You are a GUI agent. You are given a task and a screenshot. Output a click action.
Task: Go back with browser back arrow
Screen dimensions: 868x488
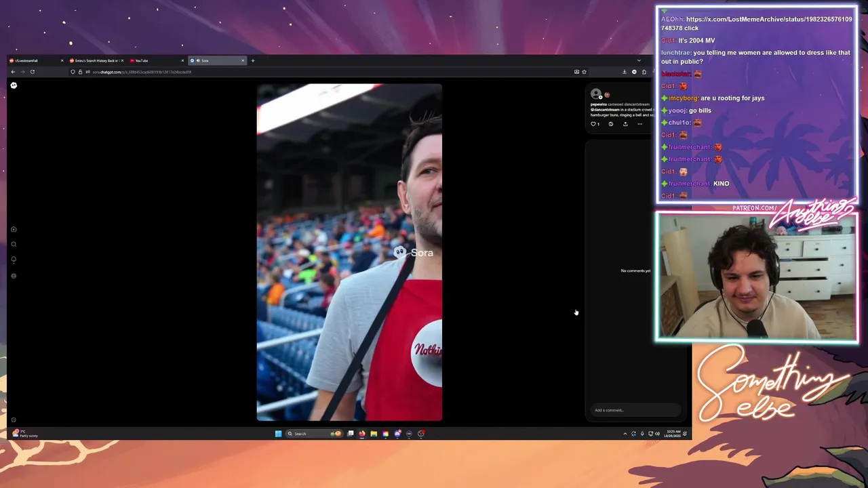[13, 72]
